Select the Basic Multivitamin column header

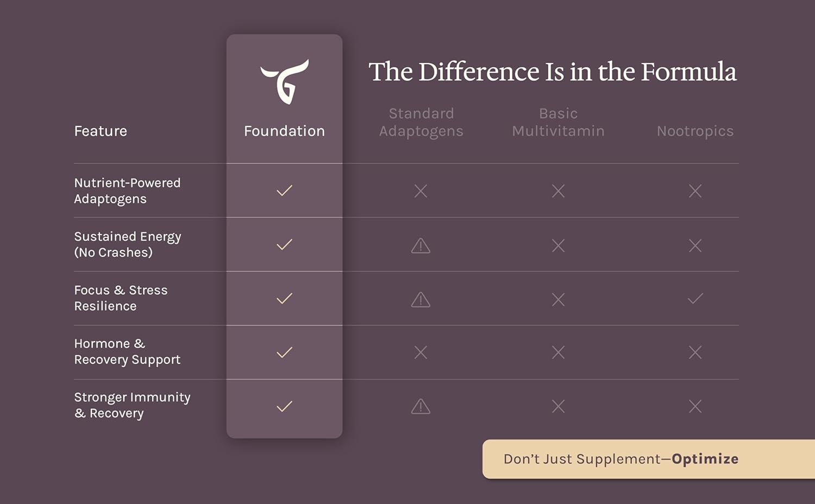[x=559, y=122]
